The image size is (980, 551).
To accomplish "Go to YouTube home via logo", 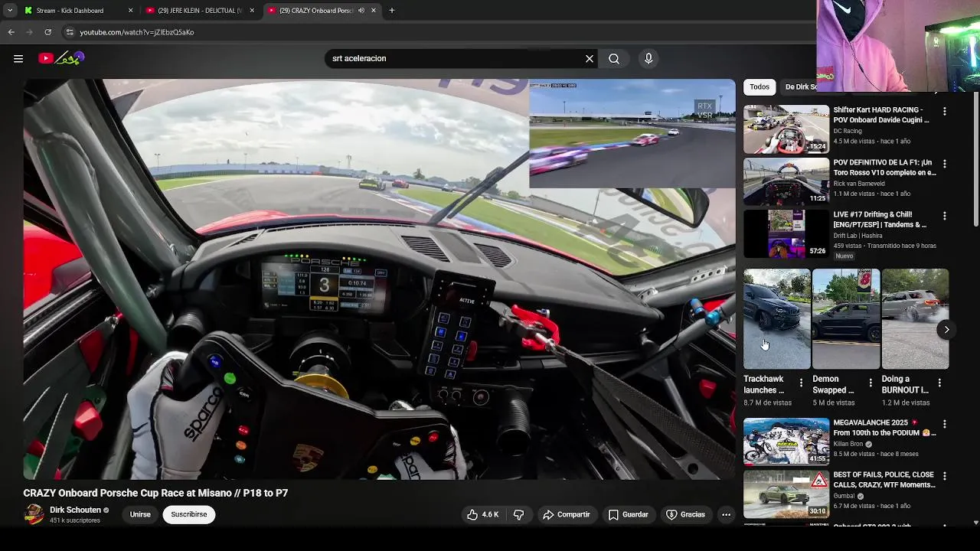I will coord(61,58).
